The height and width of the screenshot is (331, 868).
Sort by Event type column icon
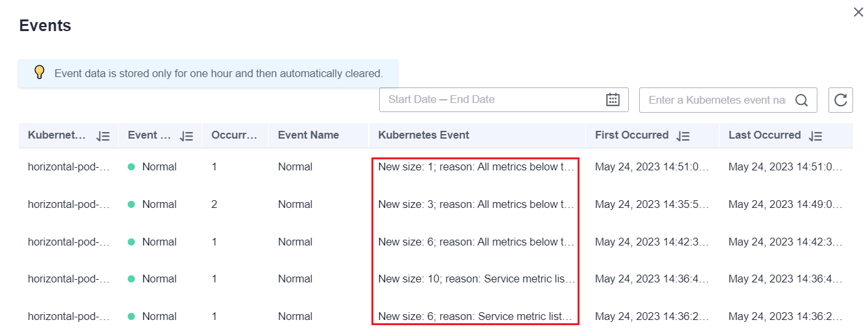coord(187,136)
